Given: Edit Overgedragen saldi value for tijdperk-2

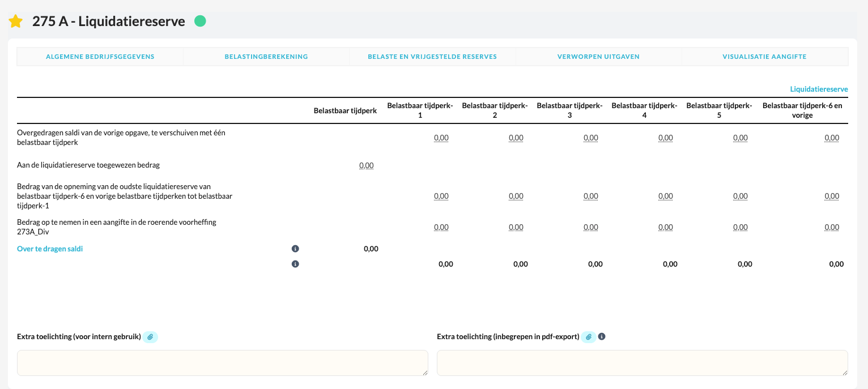Looking at the screenshot, I should pos(516,138).
